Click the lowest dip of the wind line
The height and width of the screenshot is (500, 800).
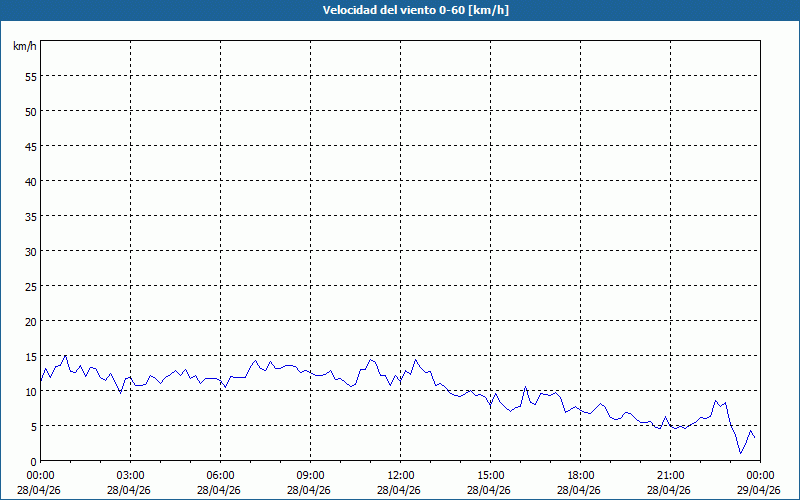pos(741,452)
